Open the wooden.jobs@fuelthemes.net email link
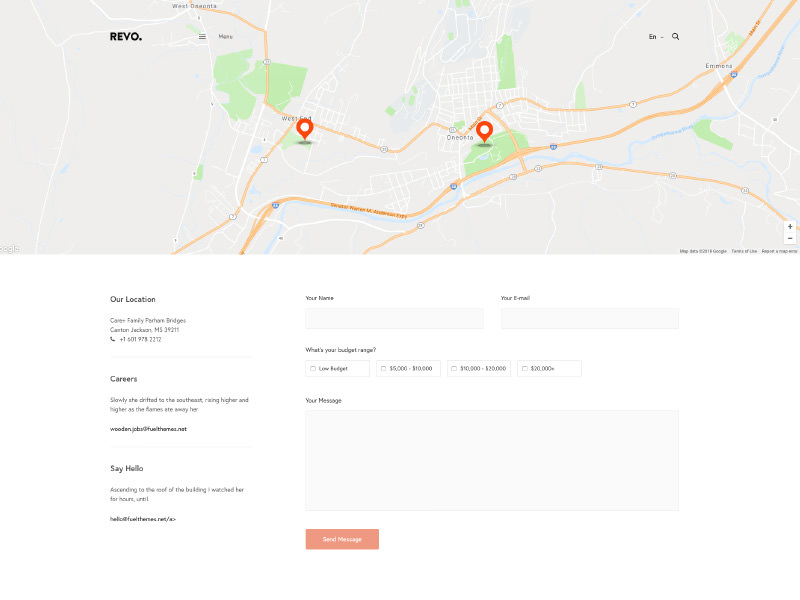Screen dimensions: 800x600 pos(148,429)
